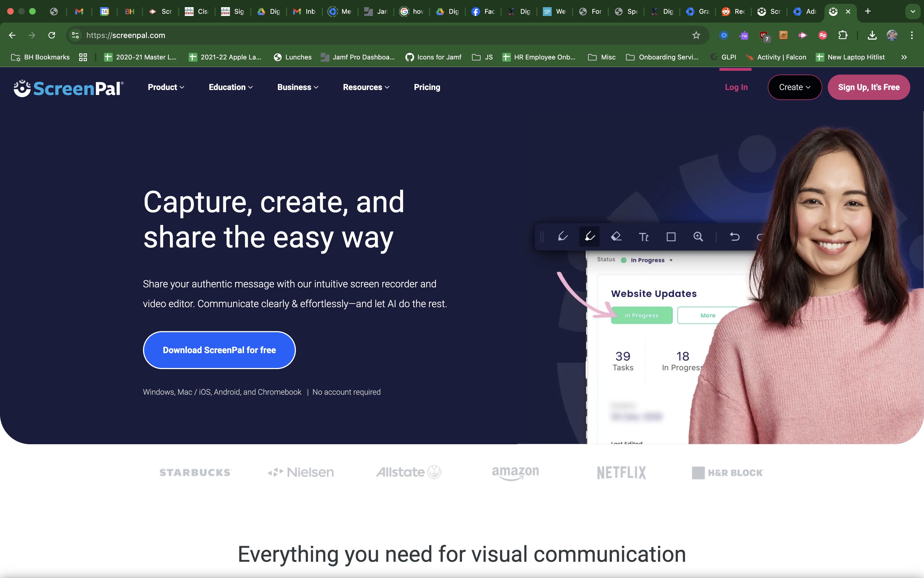Viewport: 924px width, 578px height.
Task: Click the H&R Block logo
Action: pyautogui.click(x=728, y=473)
